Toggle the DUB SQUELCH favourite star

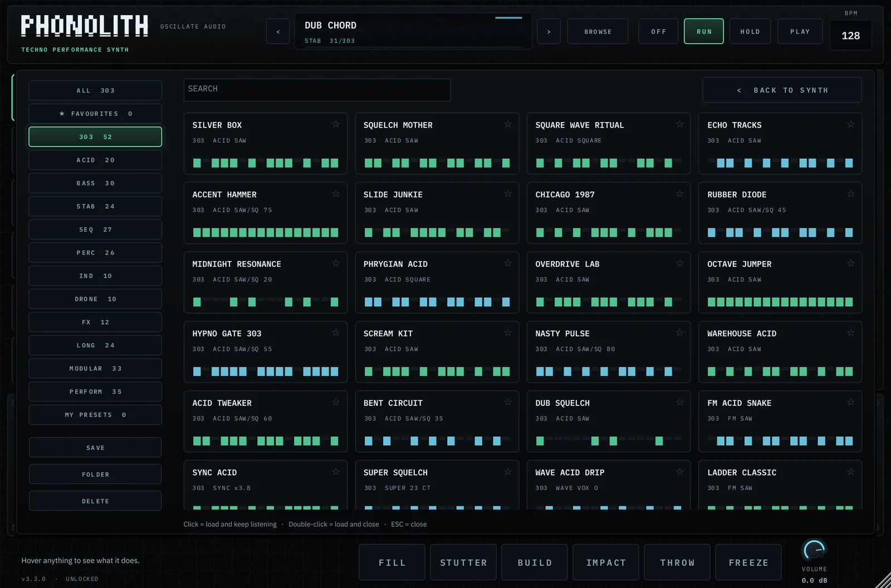pos(679,402)
